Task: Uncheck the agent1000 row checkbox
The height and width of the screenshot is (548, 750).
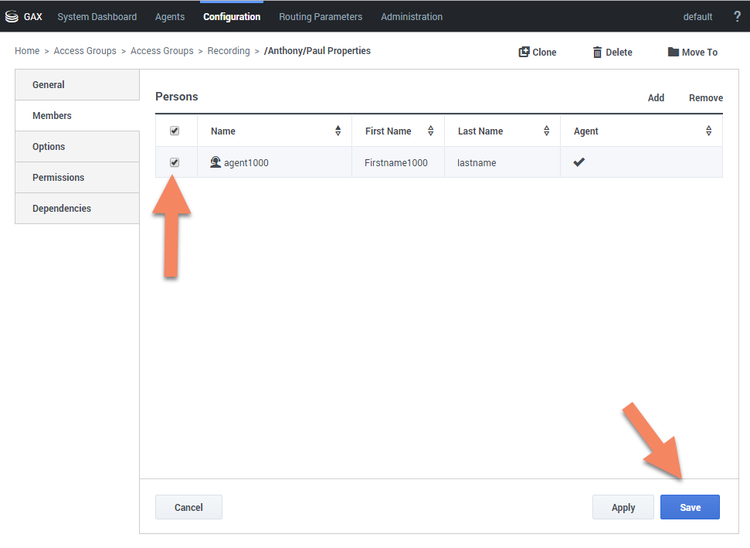Action: pyautogui.click(x=175, y=162)
